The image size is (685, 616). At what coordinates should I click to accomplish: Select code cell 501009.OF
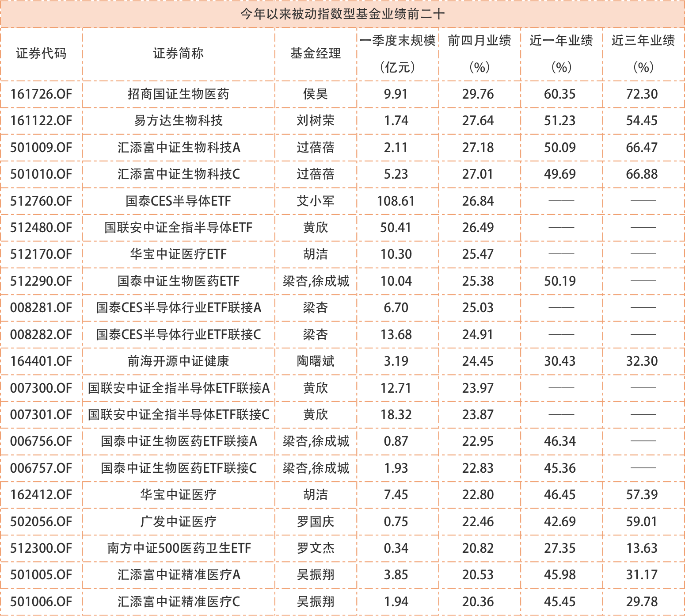point(41,148)
